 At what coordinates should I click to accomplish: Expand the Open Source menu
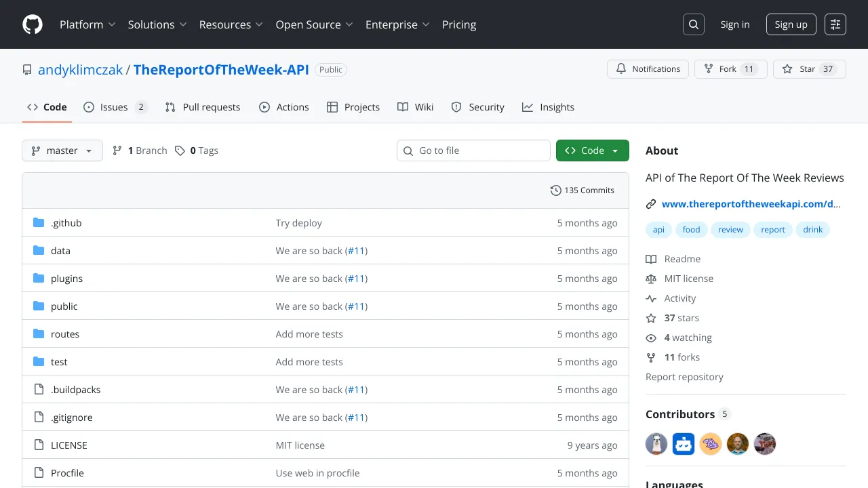coord(314,24)
